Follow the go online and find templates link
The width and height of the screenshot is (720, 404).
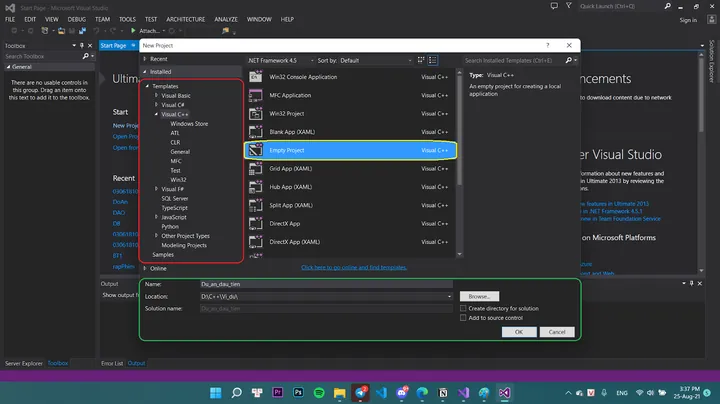click(354, 267)
